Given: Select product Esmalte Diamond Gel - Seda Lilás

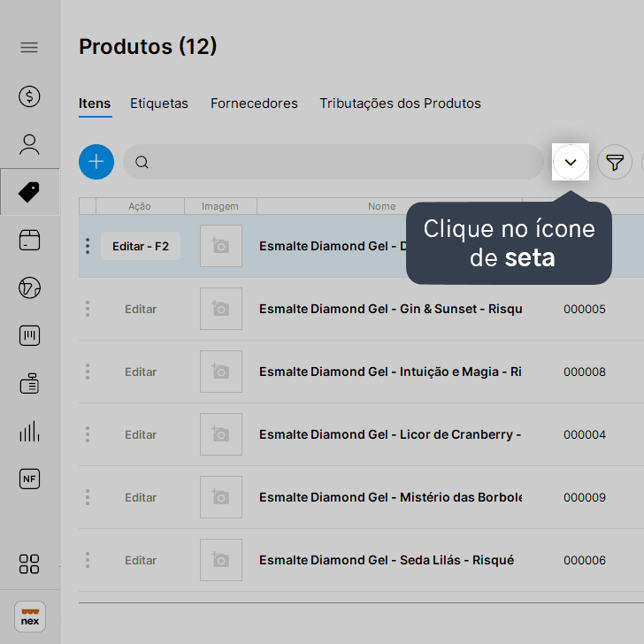Looking at the screenshot, I should pyautogui.click(x=387, y=560).
